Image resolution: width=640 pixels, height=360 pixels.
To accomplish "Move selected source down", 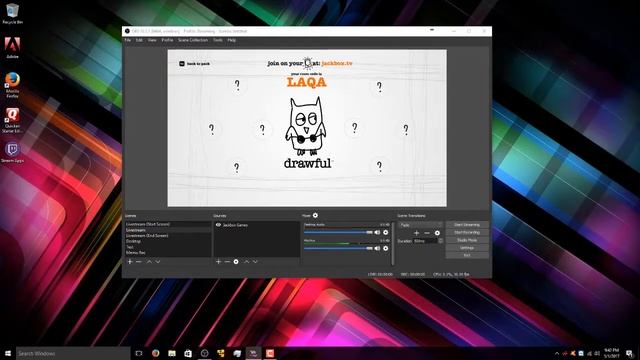I will coord(255,262).
